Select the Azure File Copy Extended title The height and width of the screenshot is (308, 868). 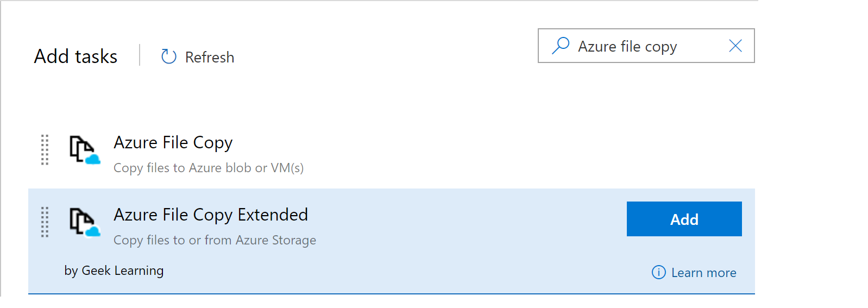point(211,215)
